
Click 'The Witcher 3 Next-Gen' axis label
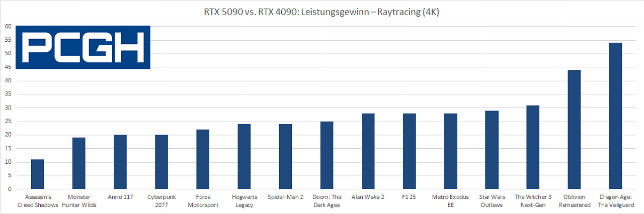point(533,200)
